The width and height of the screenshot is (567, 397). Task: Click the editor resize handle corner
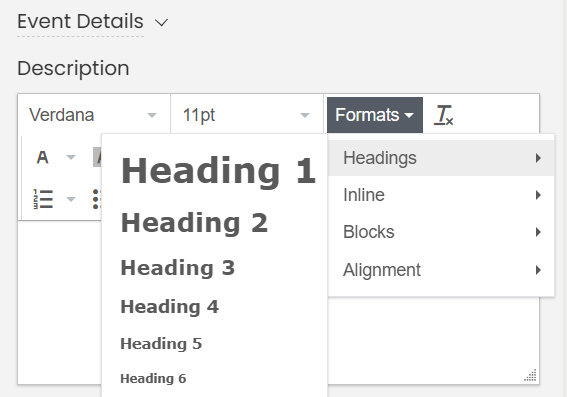[x=530, y=375]
